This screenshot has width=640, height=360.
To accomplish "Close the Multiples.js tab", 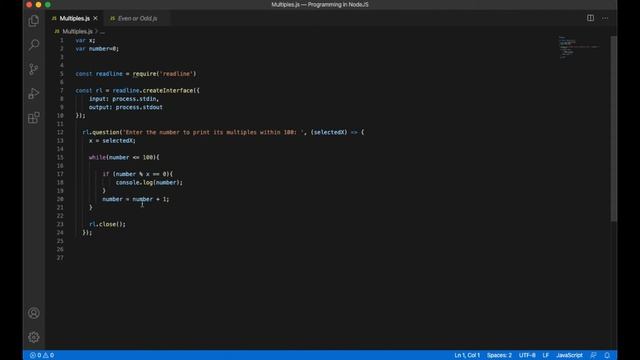I will click(96, 18).
